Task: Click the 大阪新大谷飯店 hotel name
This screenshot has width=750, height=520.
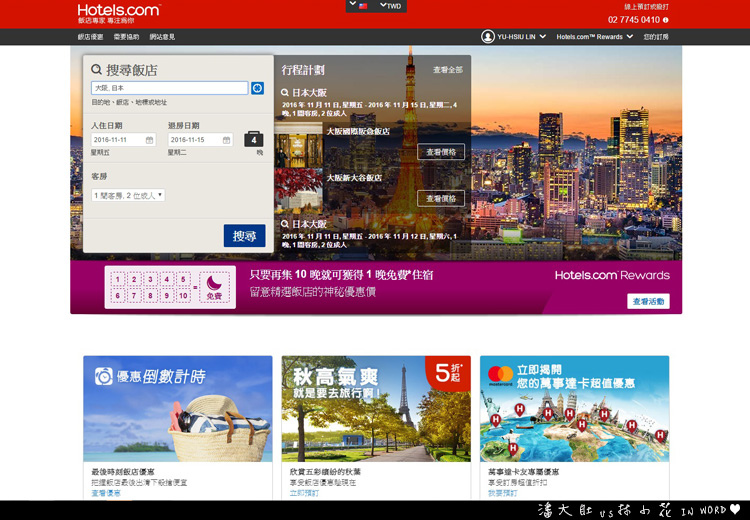Action: 354,177
